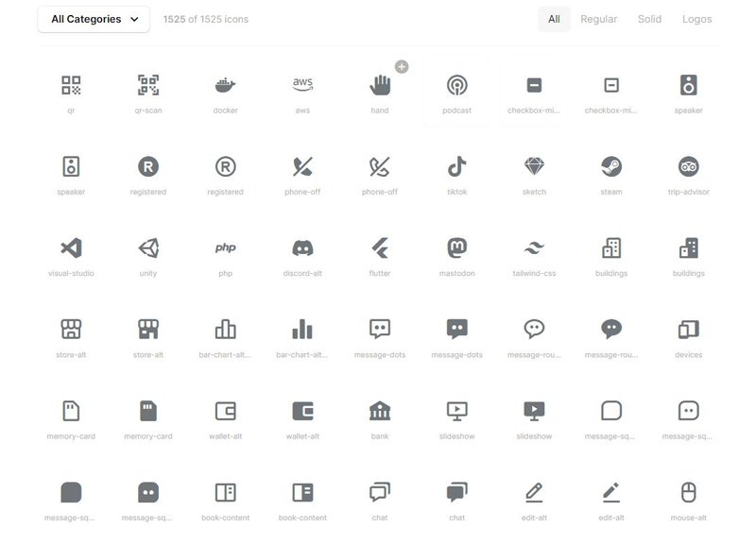Select the outlined phone-off icon
756x545 pixels.
(380, 167)
